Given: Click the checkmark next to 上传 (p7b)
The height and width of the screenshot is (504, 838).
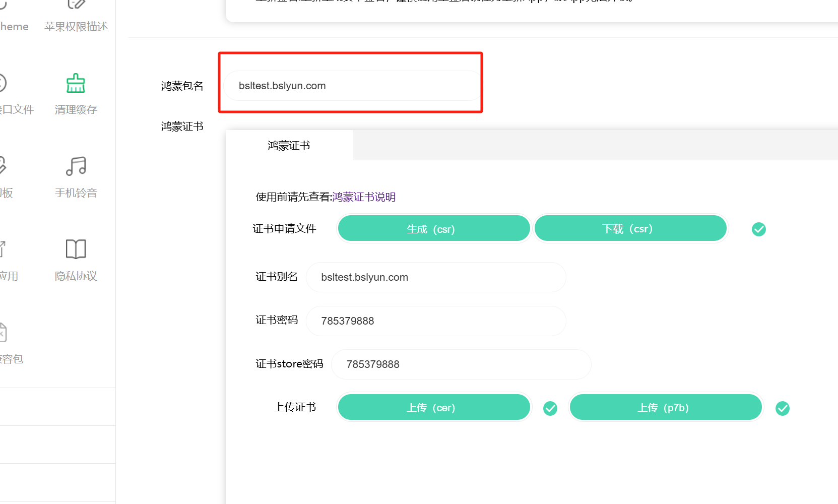Looking at the screenshot, I should coord(782,408).
